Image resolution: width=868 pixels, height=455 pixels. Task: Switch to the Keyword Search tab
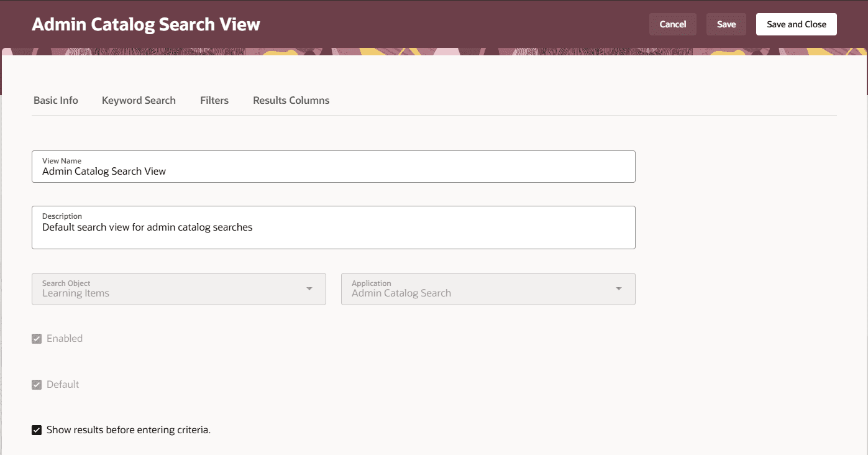pyautogui.click(x=139, y=100)
